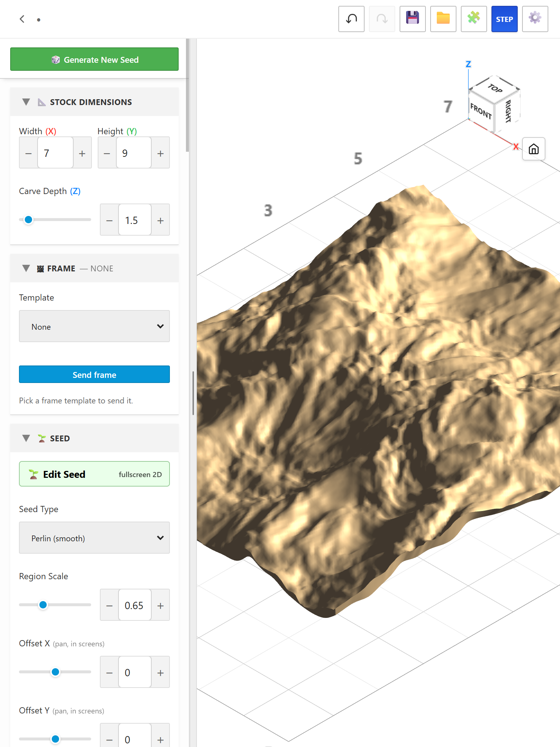Increase Height (Y) value

click(x=160, y=153)
